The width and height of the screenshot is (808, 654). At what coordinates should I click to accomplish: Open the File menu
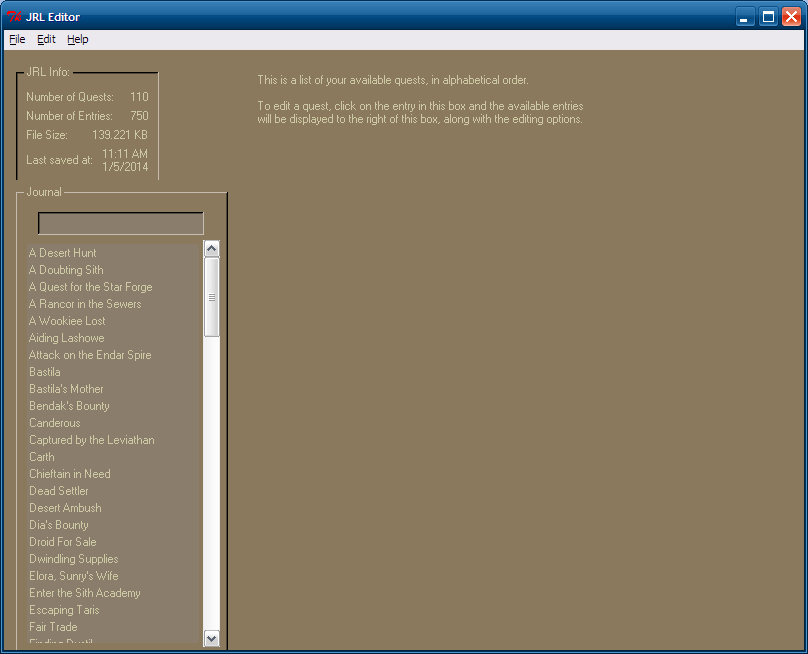tap(17, 39)
